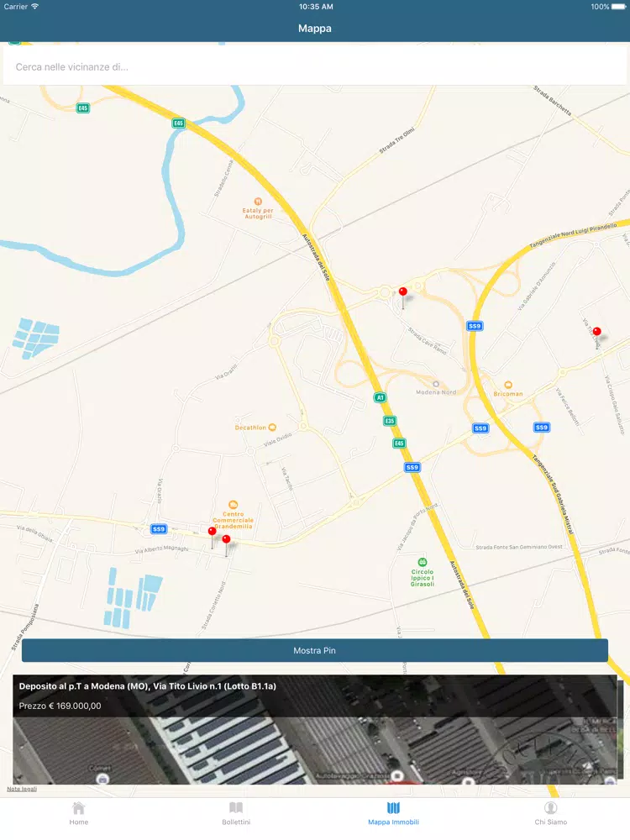Switch to the Bollettini tab
630x840 pixels.
[x=236, y=813]
